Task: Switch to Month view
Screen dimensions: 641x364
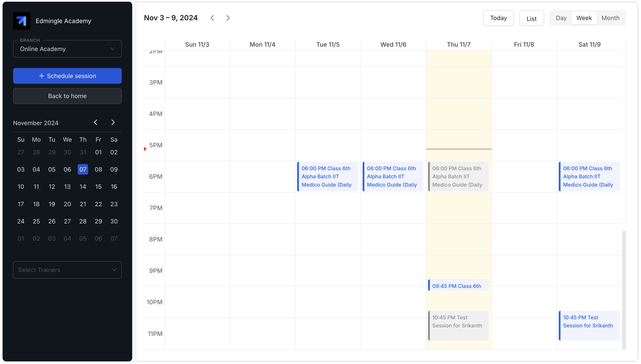Action: coord(610,18)
